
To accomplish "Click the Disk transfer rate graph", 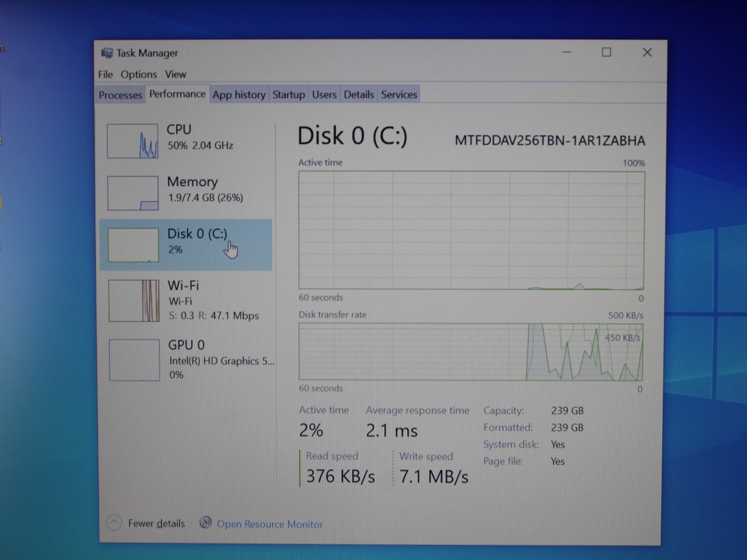I will (471, 352).
